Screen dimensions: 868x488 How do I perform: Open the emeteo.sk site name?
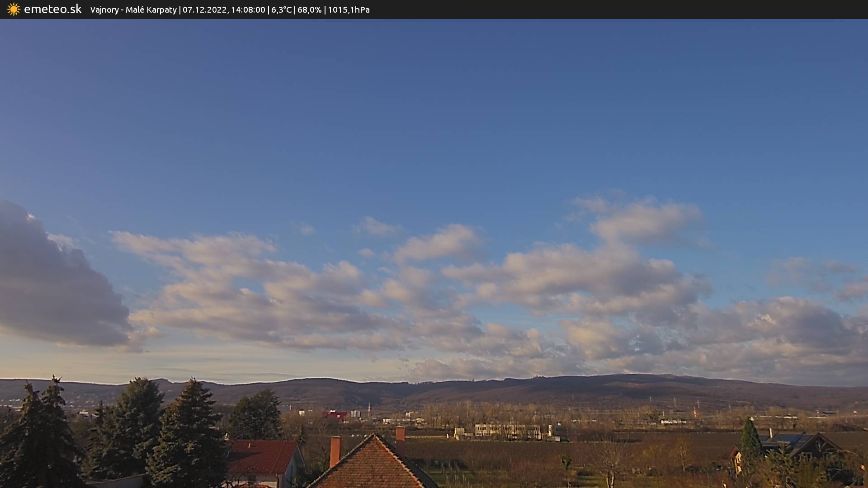click(x=52, y=9)
